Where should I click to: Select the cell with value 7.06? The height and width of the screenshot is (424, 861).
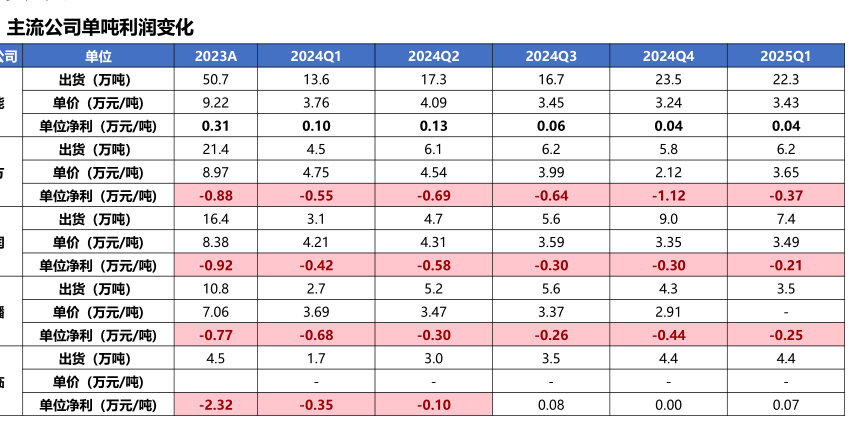(x=216, y=311)
